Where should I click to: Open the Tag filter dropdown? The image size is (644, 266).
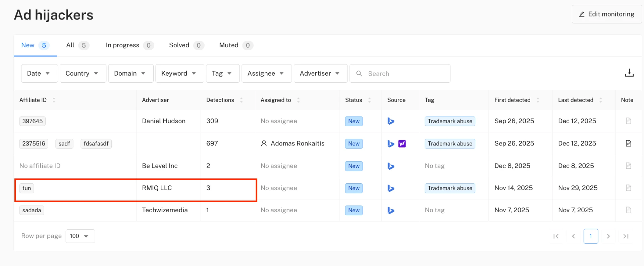click(x=223, y=73)
